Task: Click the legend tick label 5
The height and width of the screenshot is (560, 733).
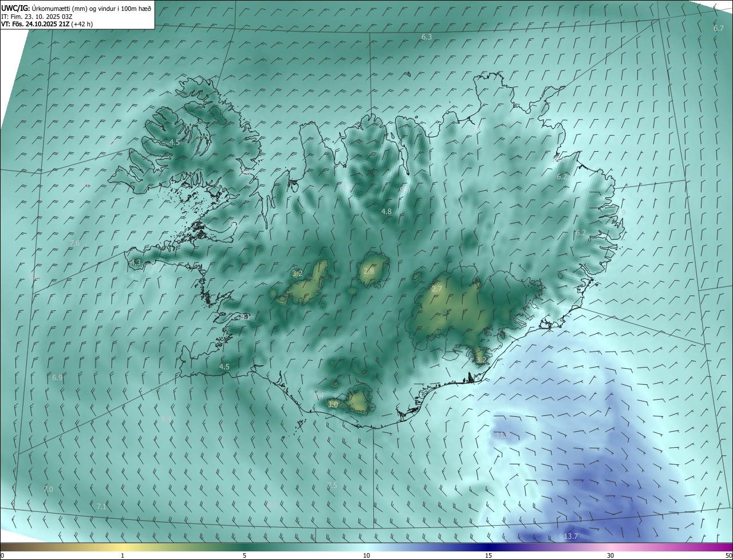Action: coord(245,555)
